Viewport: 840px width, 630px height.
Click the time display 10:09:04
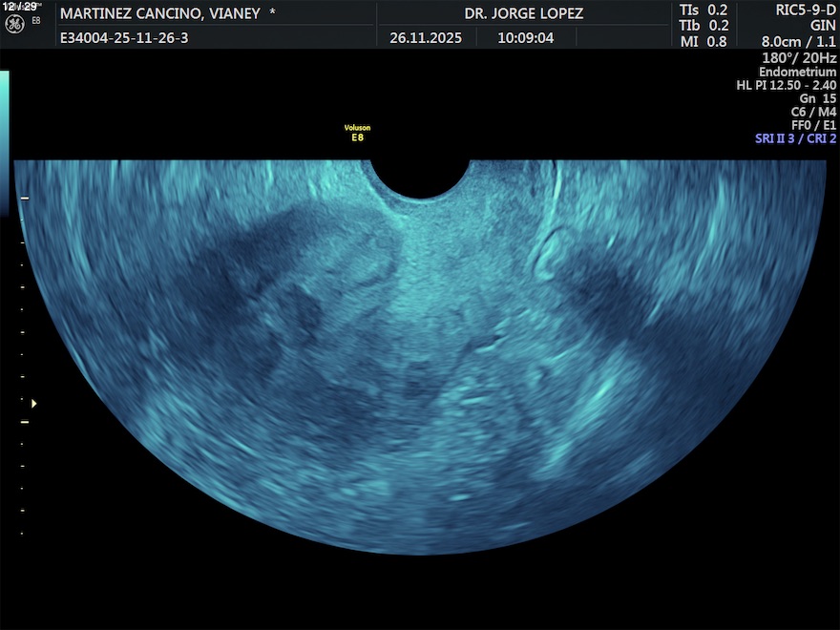pos(525,38)
